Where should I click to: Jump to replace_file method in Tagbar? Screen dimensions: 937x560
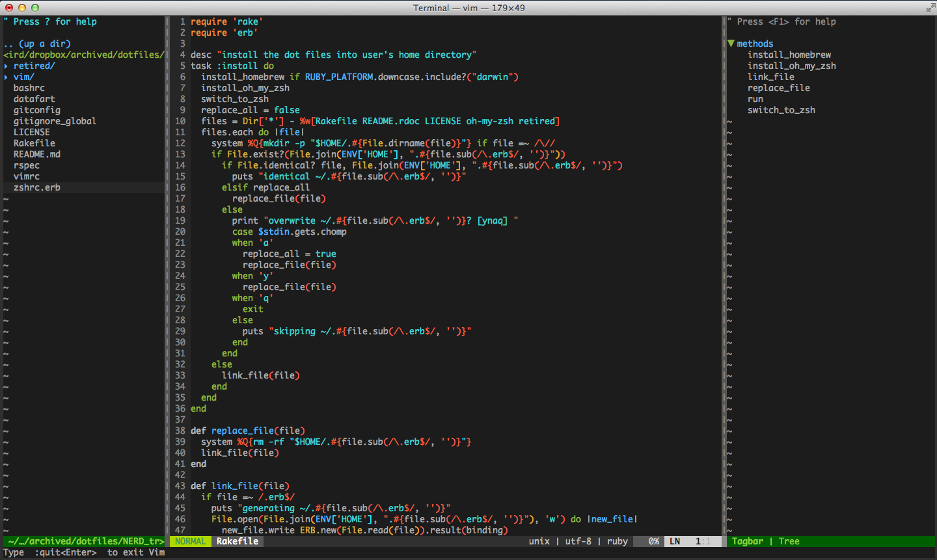[779, 88]
